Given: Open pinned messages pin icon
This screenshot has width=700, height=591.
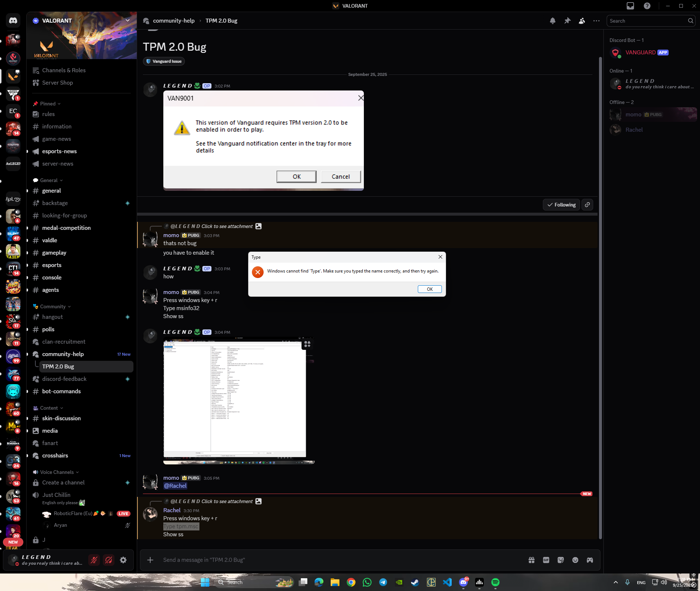Looking at the screenshot, I should [x=567, y=21].
